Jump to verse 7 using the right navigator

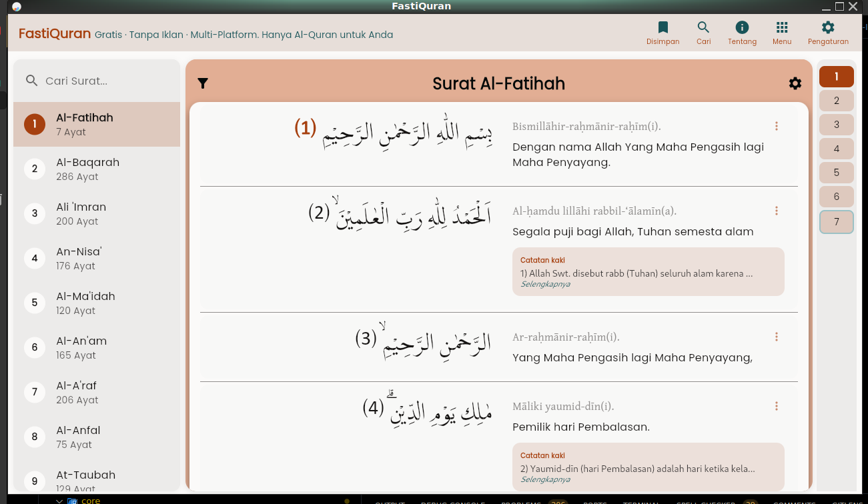(x=836, y=221)
